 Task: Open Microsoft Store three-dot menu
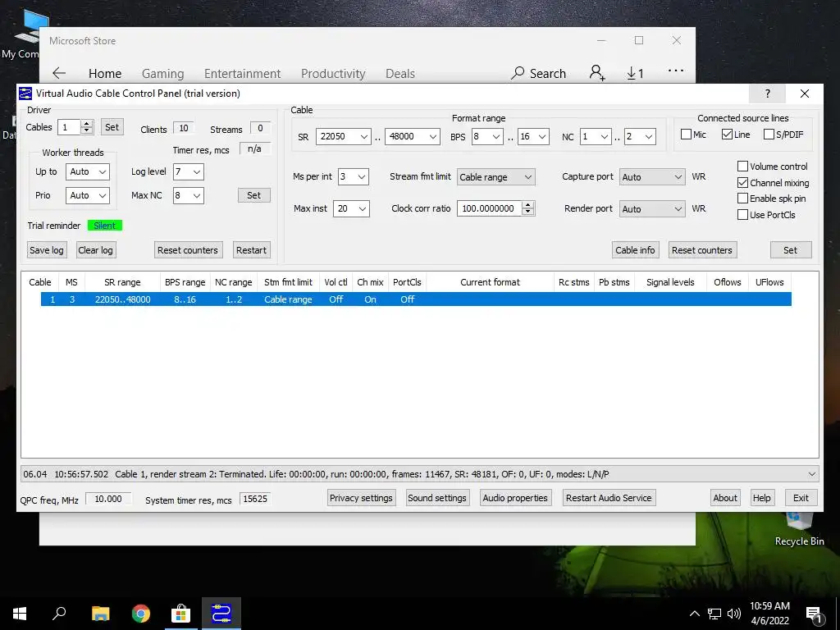tap(676, 71)
